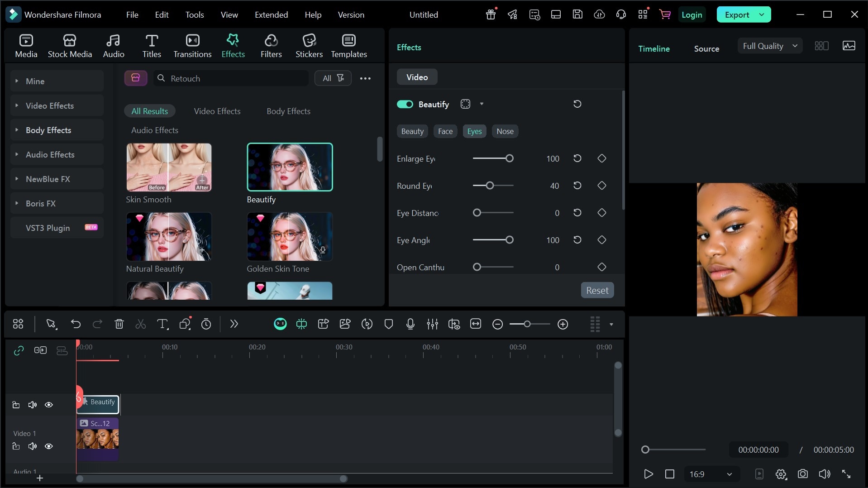Toggle the Beautify effect switch off
The width and height of the screenshot is (868, 488).
point(405,104)
